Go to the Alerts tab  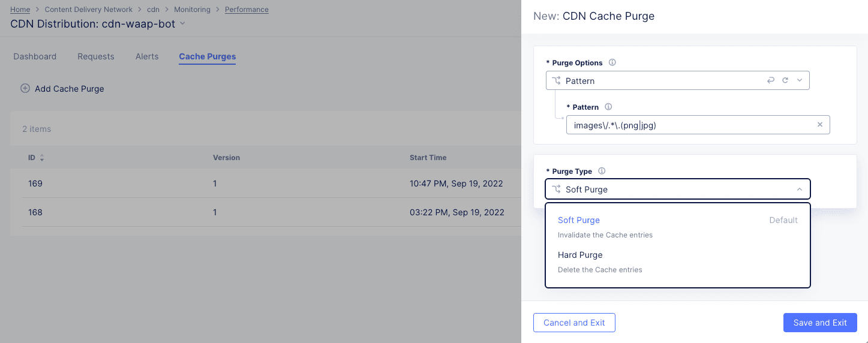pyautogui.click(x=147, y=56)
